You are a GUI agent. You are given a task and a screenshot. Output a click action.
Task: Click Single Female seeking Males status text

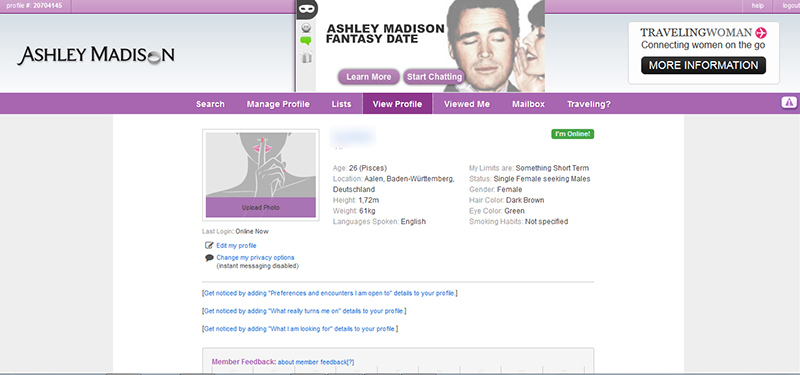542,179
